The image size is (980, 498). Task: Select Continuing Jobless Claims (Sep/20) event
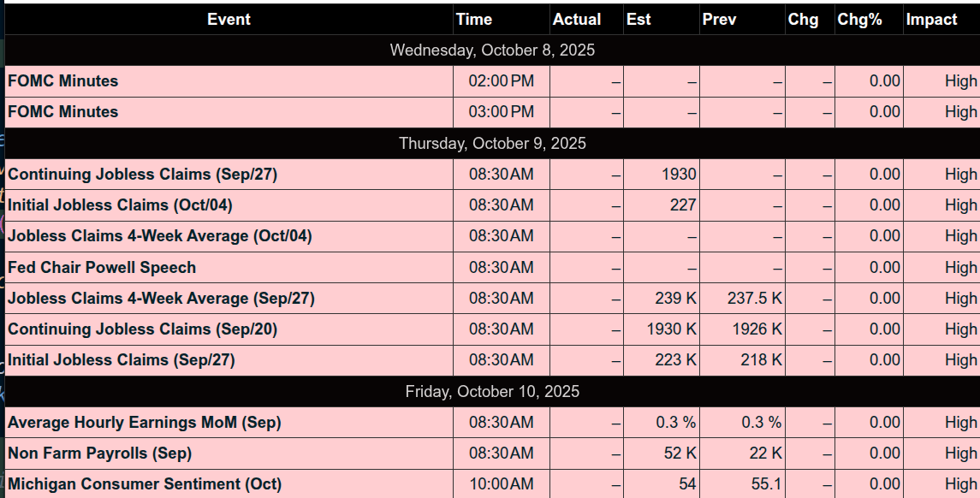[142, 329]
